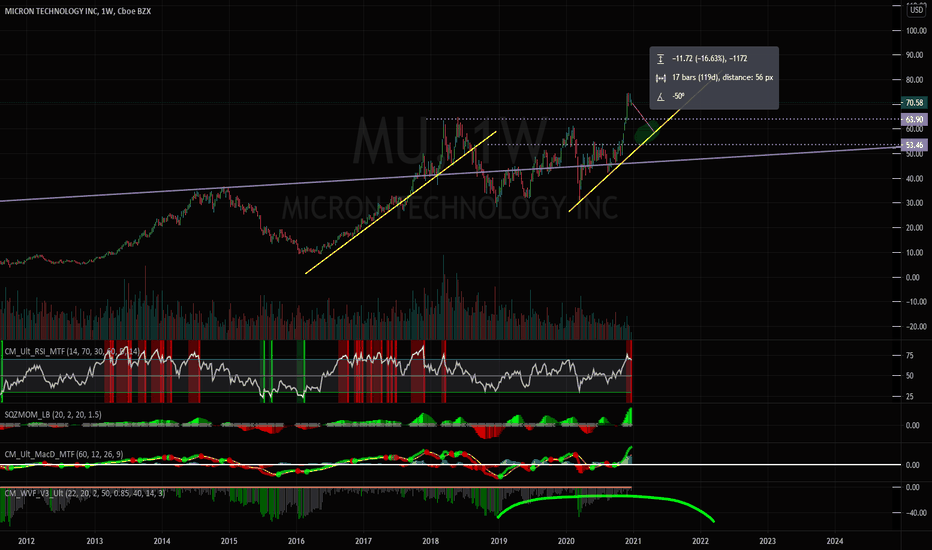Click the 90.00 price scale label
Screen dimensions: 932x550
pyautogui.click(x=914, y=55)
